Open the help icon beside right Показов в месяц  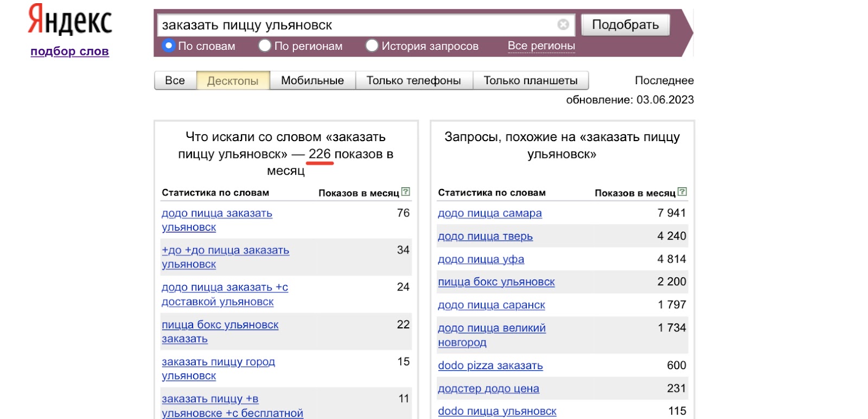pos(682,192)
